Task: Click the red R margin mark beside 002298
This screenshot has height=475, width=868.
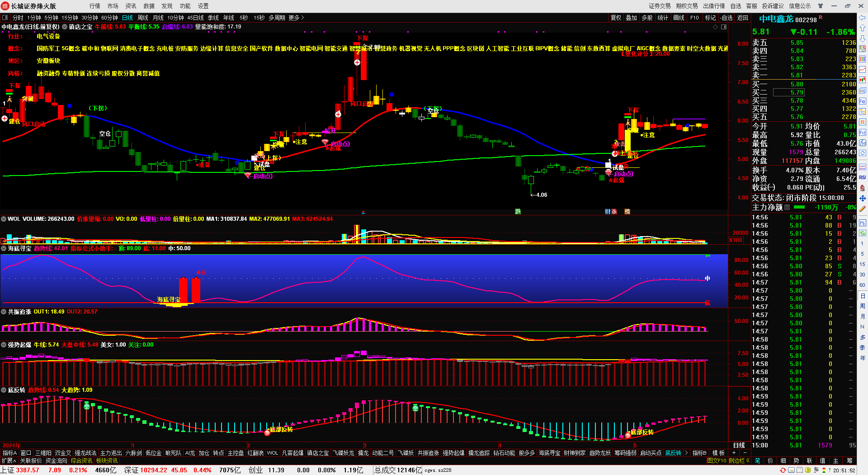Action: 821,18
